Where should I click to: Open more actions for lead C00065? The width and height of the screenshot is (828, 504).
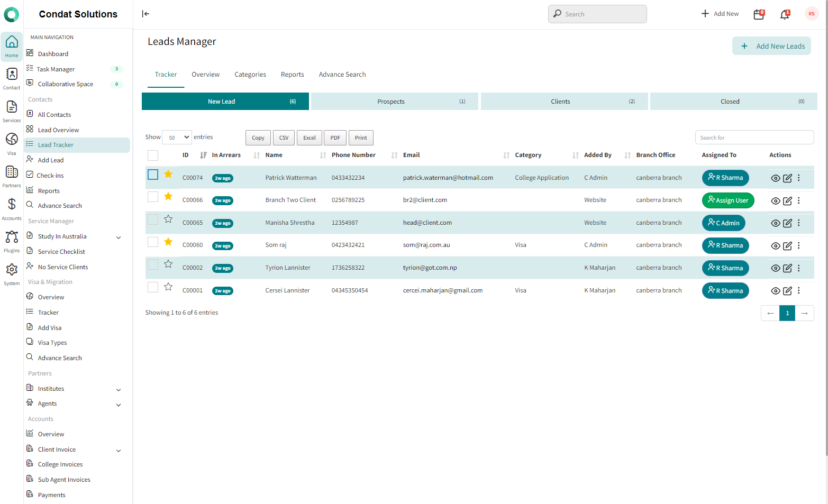click(x=799, y=223)
